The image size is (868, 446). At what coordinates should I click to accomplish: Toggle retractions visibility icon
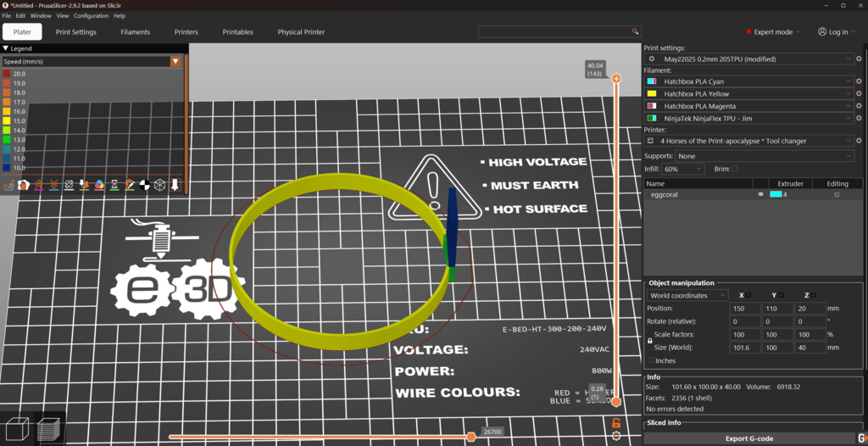pos(39,185)
